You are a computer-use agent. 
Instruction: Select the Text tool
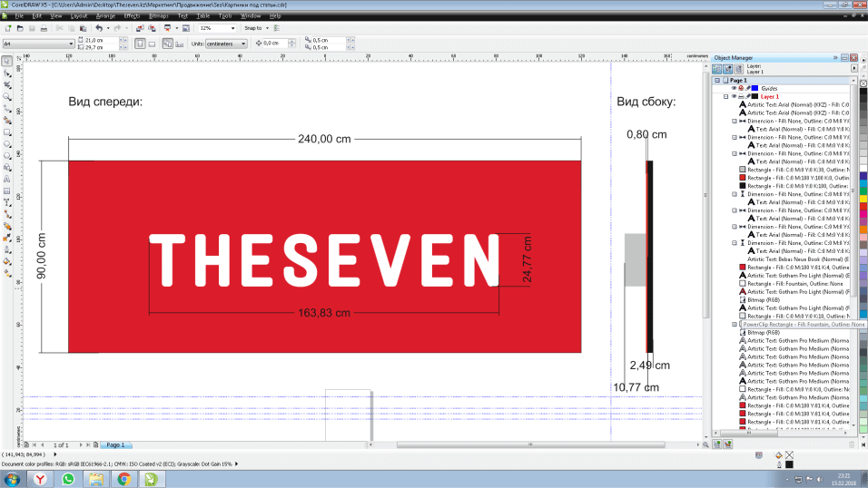coord(7,180)
